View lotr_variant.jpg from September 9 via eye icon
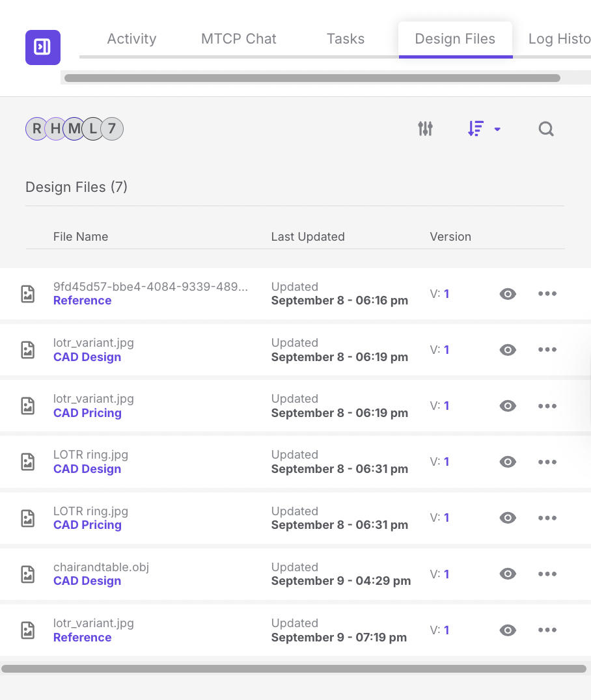591x700 pixels. click(x=508, y=630)
